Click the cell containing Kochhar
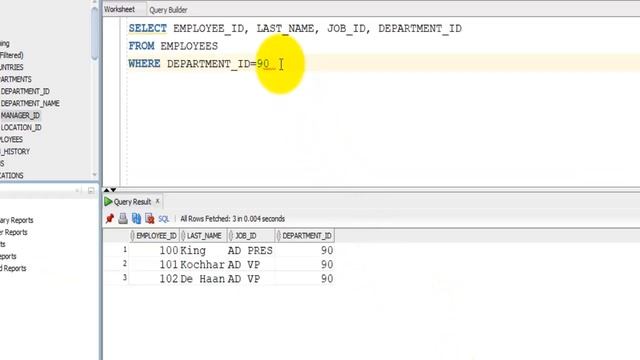Screen dimensions: 640x360 (203, 265)
